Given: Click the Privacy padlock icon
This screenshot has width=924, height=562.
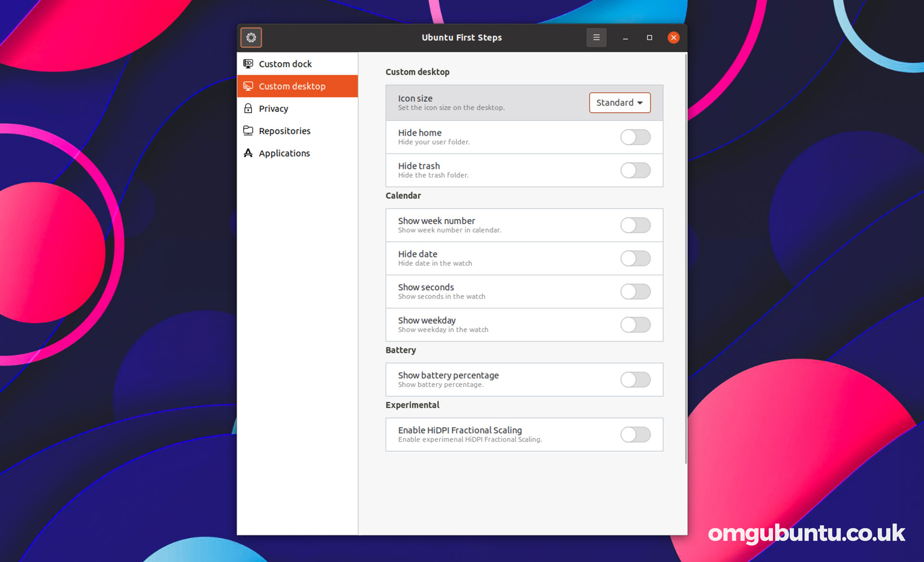Looking at the screenshot, I should (x=248, y=108).
